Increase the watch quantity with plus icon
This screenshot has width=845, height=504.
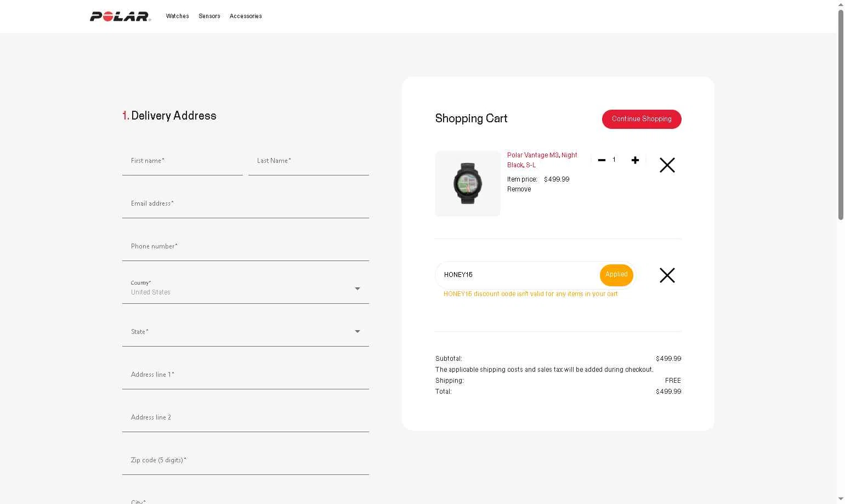coord(635,160)
